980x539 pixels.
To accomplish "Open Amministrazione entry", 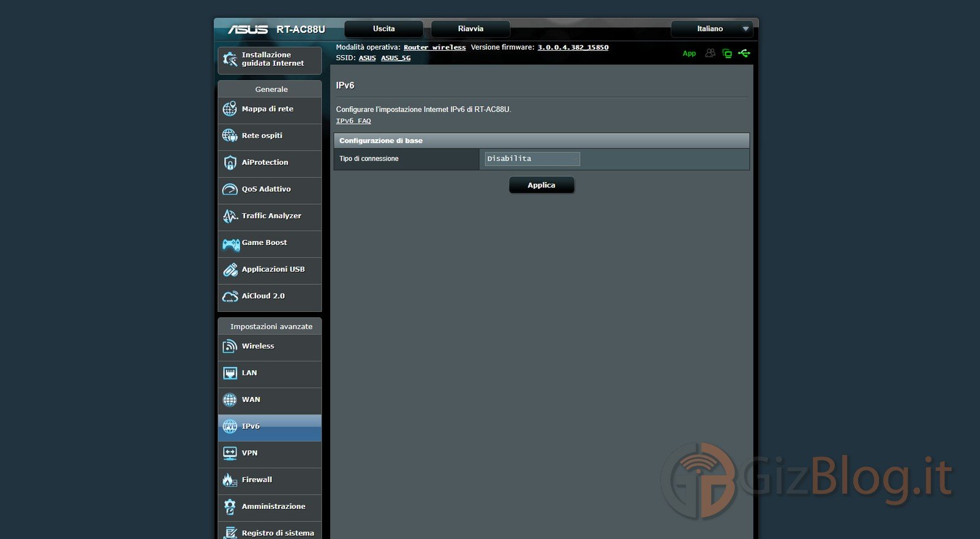I will [269, 507].
